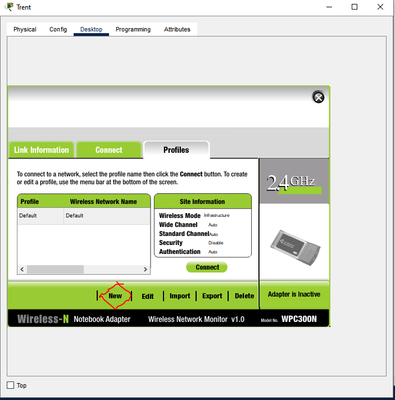Image resolution: width=395 pixels, height=400 pixels.
Task: Click the WPC300N adapter card image
Action: [295, 248]
